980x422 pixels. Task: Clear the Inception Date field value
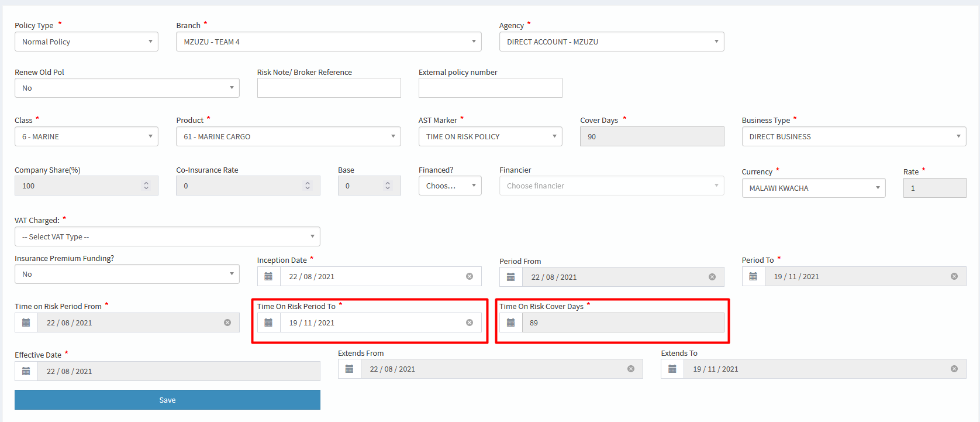[x=469, y=276]
